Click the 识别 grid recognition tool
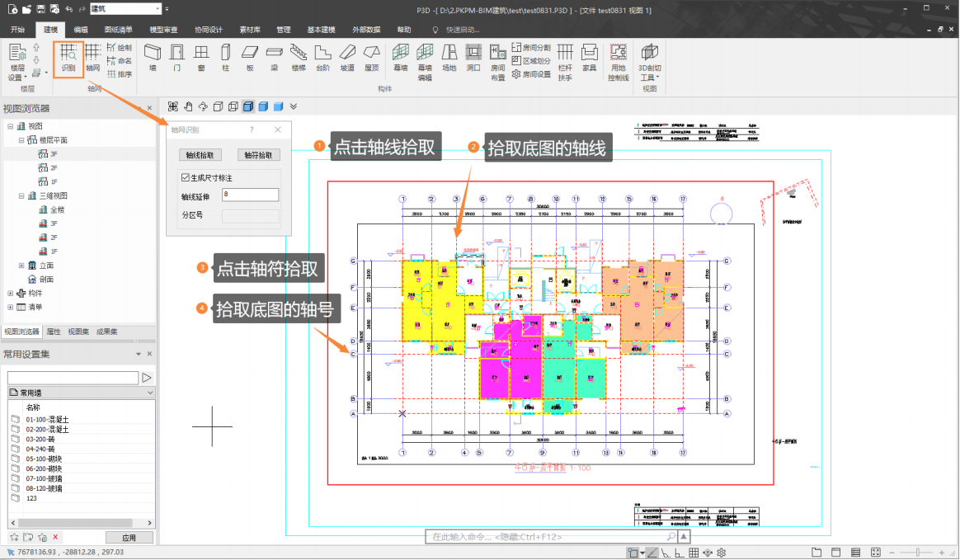 click(x=68, y=57)
